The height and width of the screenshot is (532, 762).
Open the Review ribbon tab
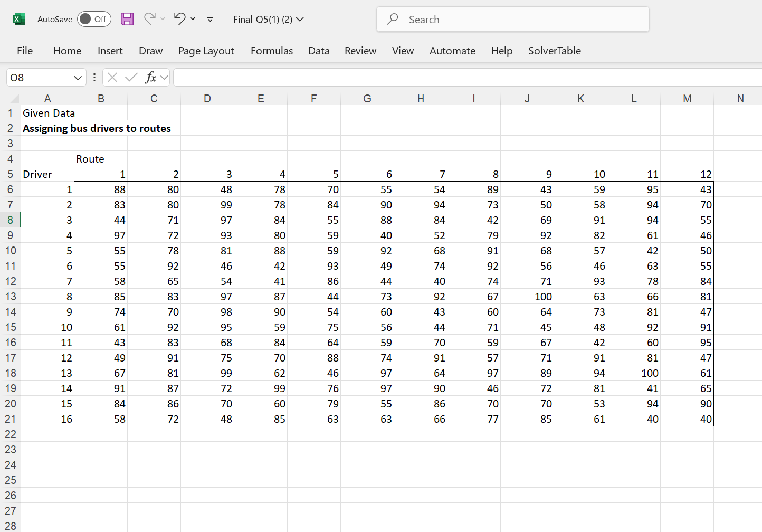point(360,51)
